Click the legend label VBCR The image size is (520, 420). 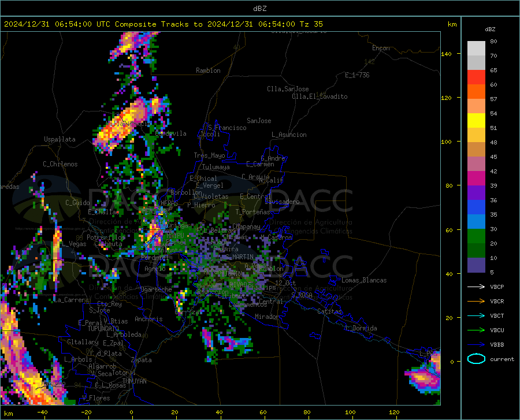pos(497,302)
